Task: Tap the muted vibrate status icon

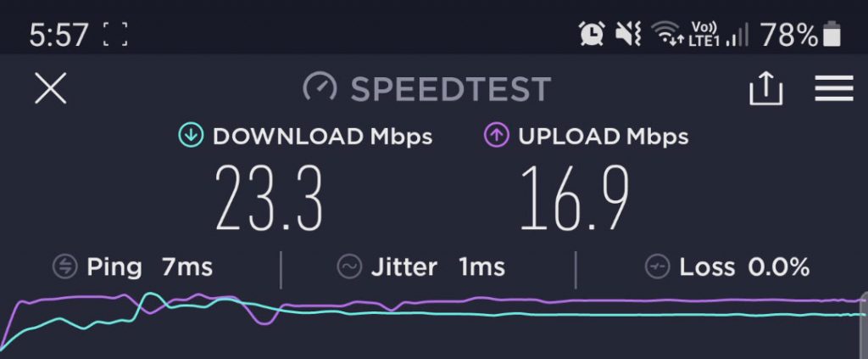Action: 628,34
